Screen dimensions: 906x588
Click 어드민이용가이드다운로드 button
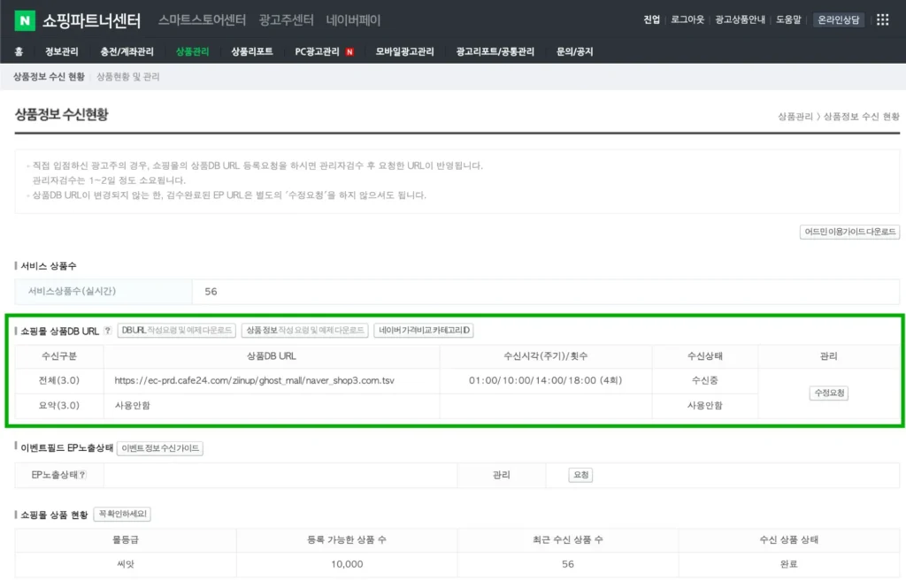pos(848,230)
